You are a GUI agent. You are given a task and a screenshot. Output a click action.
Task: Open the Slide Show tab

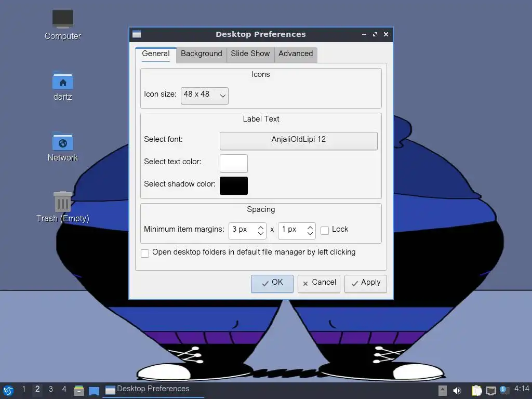250,54
